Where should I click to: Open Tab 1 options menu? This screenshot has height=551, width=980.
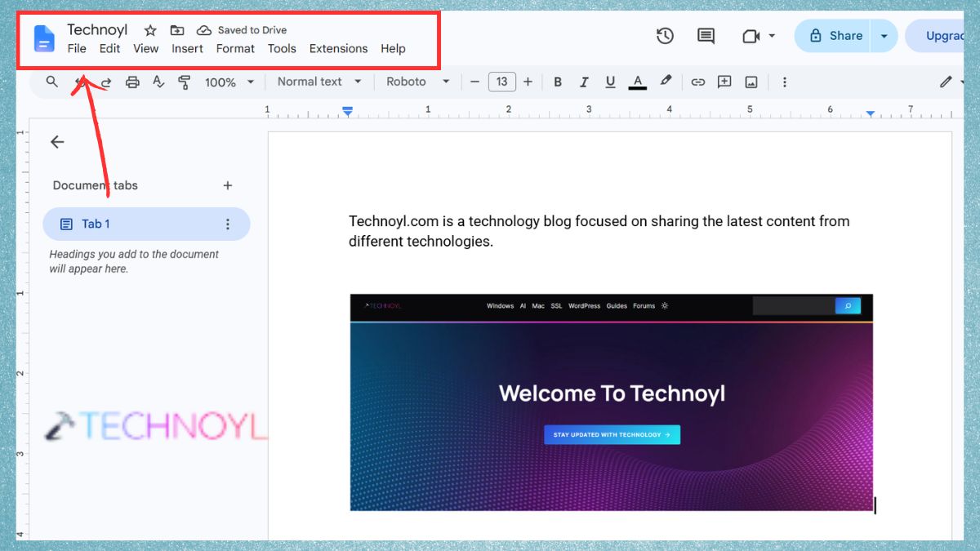pyautogui.click(x=228, y=224)
